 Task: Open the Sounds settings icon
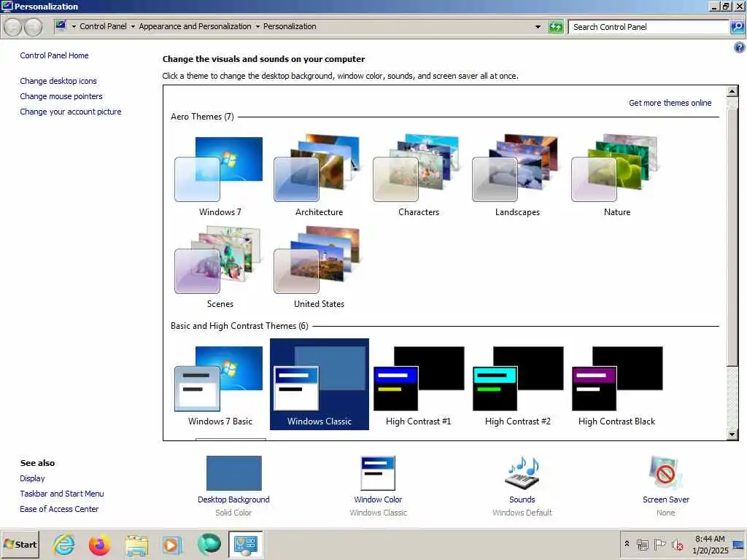(522, 472)
